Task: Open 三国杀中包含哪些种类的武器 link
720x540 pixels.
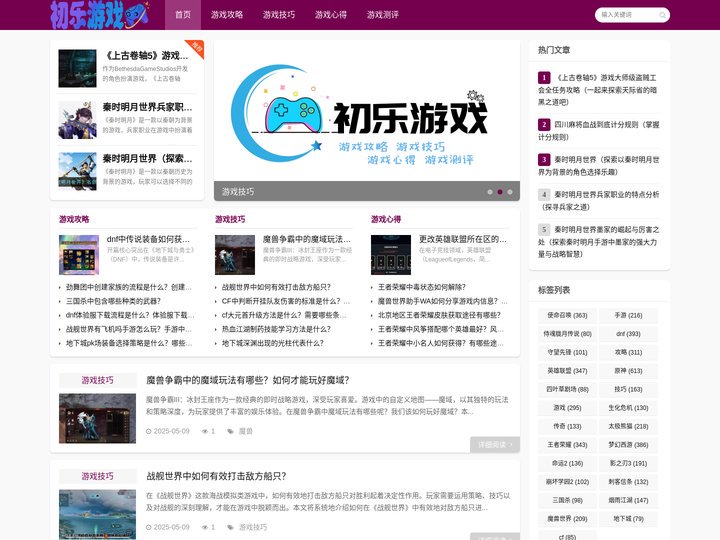Action: click(x=113, y=301)
